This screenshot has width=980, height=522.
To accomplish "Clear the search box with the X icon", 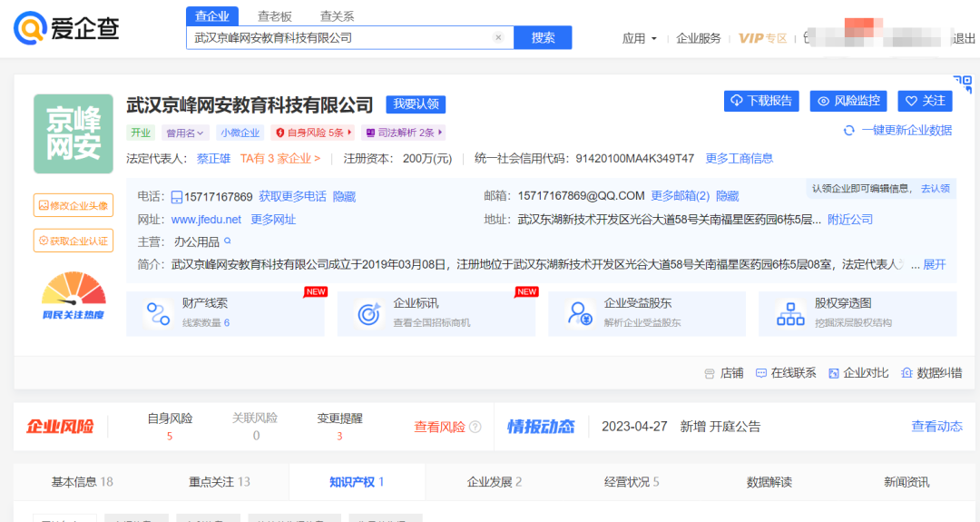I will click(x=498, y=37).
